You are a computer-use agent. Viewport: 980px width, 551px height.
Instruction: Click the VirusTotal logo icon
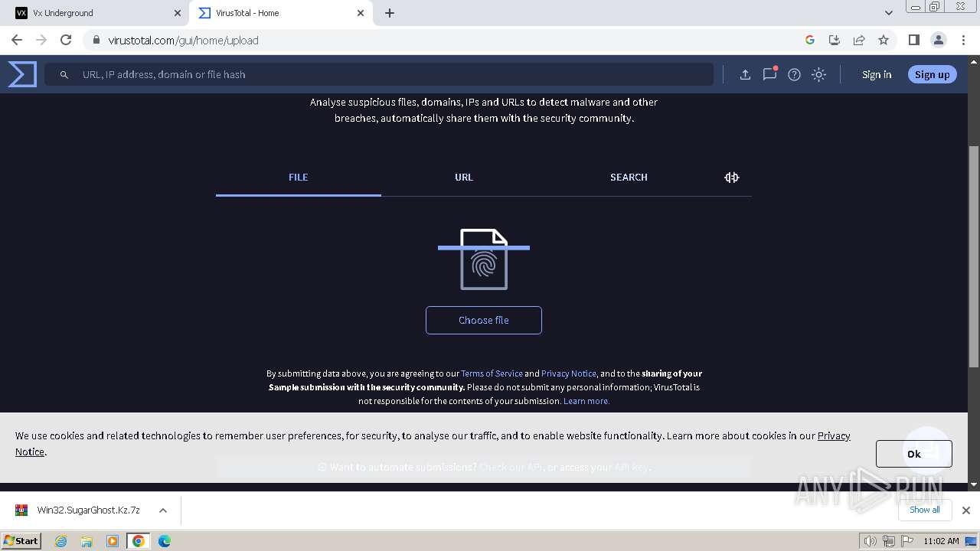click(x=22, y=74)
